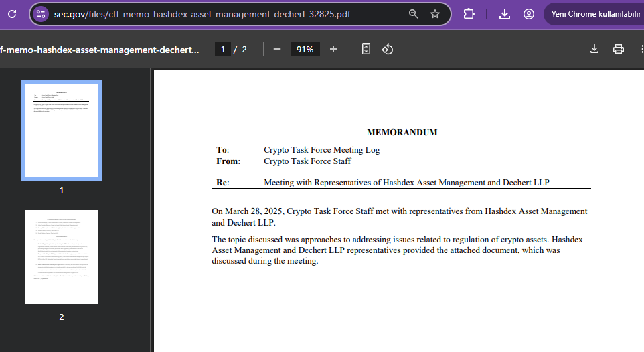Image resolution: width=644 pixels, height=352 pixels.
Task: Click page label '1' under thumbnail
Action: pos(62,190)
